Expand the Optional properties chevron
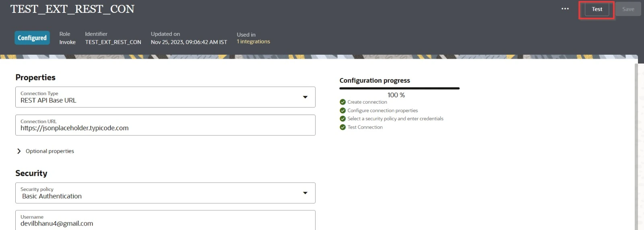The height and width of the screenshot is (230, 644). coord(19,151)
